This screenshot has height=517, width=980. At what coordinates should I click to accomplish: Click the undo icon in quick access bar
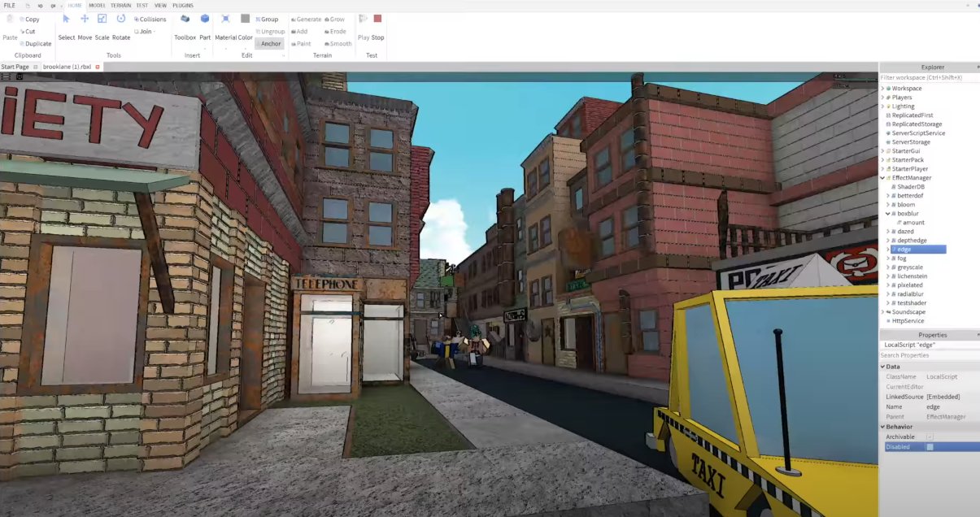(41, 6)
